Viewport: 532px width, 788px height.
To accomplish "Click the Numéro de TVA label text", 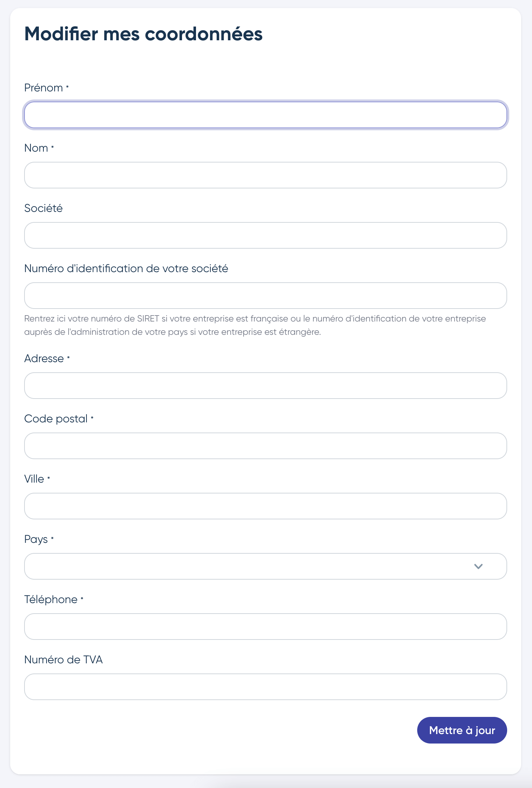I will pyautogui.click(x=63, y=660).
